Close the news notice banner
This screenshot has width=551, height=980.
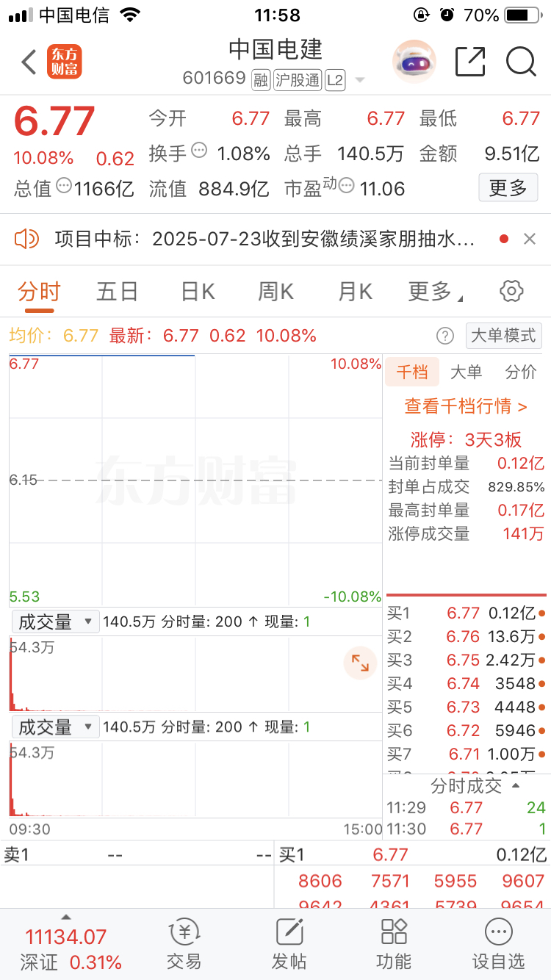(x=530, y=238)
